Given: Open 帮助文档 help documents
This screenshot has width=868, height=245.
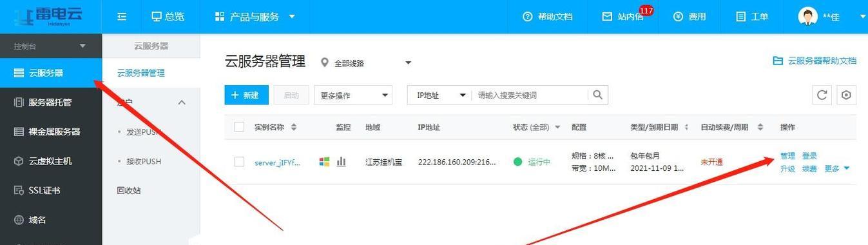Looking at the screenshot, I should [548, 17].
